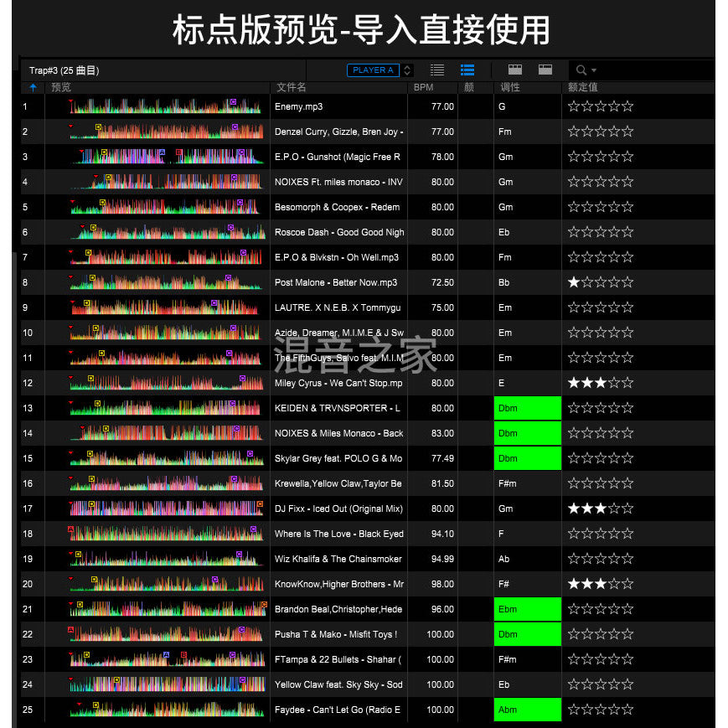Screen dimensions: 728x728
Task: Click the search magnifier icon
Action: tap(581, 70)
